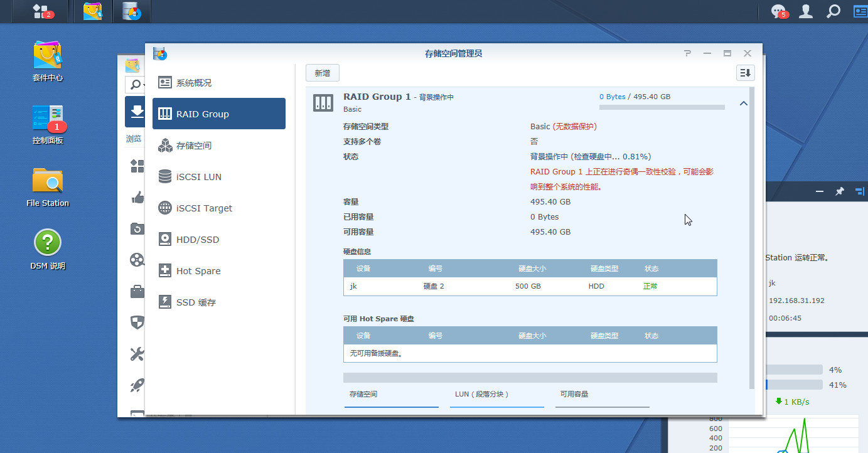Open HDD/SSD section
The image size is (868, 453).
(x=219, y=240)
